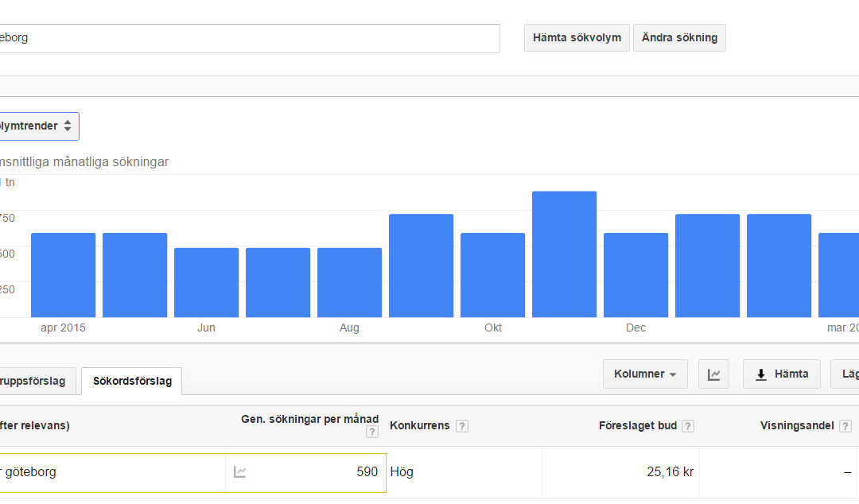This screenshot has width=859, height=504.
Task: Toggle the chart view icon beside Kolumner
Action: (x=713, y=374)
